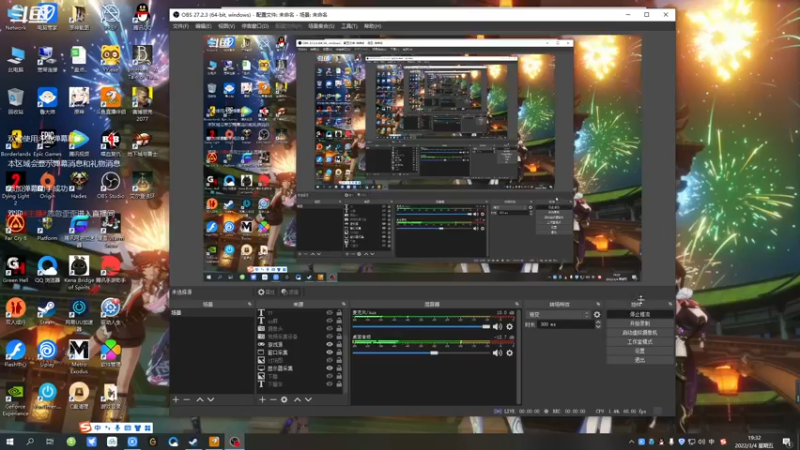Move the scene down in Scenes panel
This screenshot has width=800, height=450.
click(x=211, y=399)
